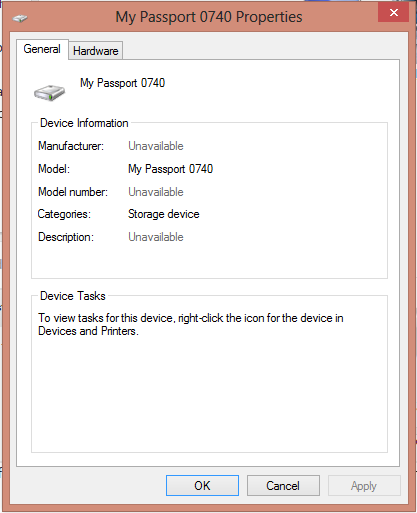Click the greyed-out Apply button
Viewport: 417px width, 513px height.
pyautogui.click(x=364, y=485)
